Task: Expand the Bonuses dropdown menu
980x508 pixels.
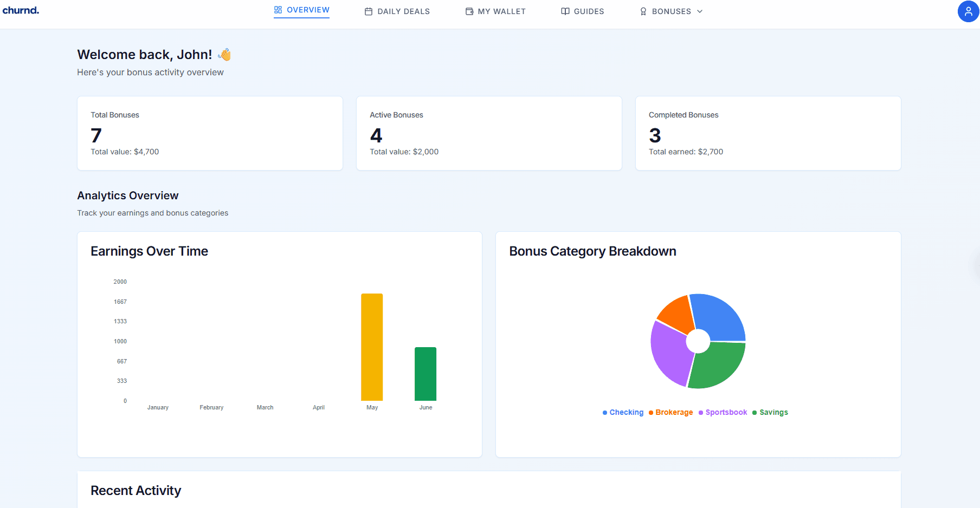Action: pos(700,11)
